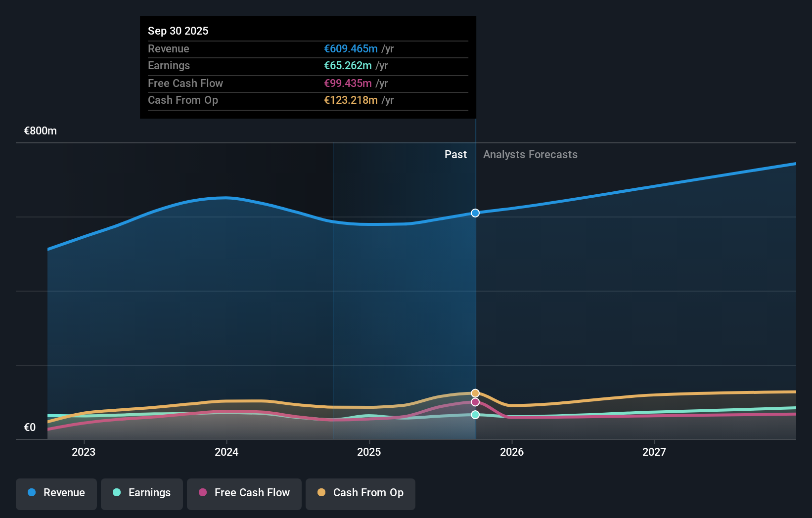Click the blue Revenue legend dot
812x518 pixels.
32,493
